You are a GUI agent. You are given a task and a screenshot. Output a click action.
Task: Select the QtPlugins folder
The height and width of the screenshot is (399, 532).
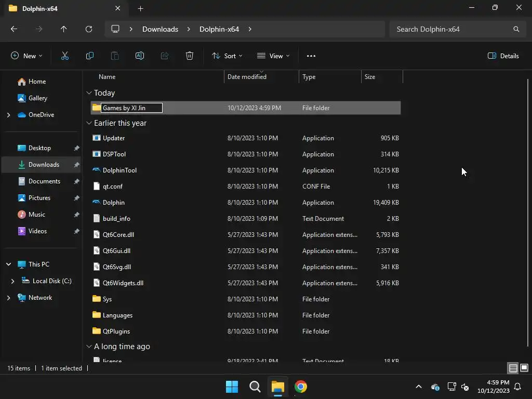[246, 331]
